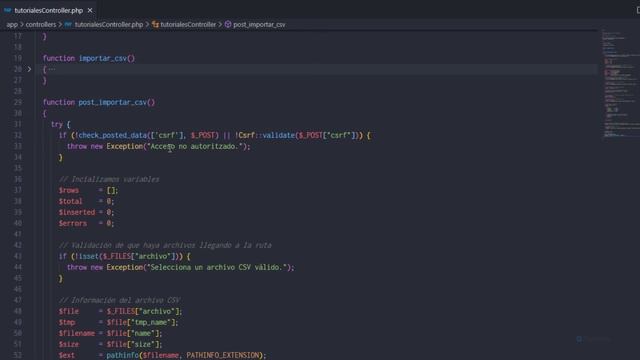Click line number 43 in the gutter
The width and height of the screenshot is (640, 360).
pos(18,256)
